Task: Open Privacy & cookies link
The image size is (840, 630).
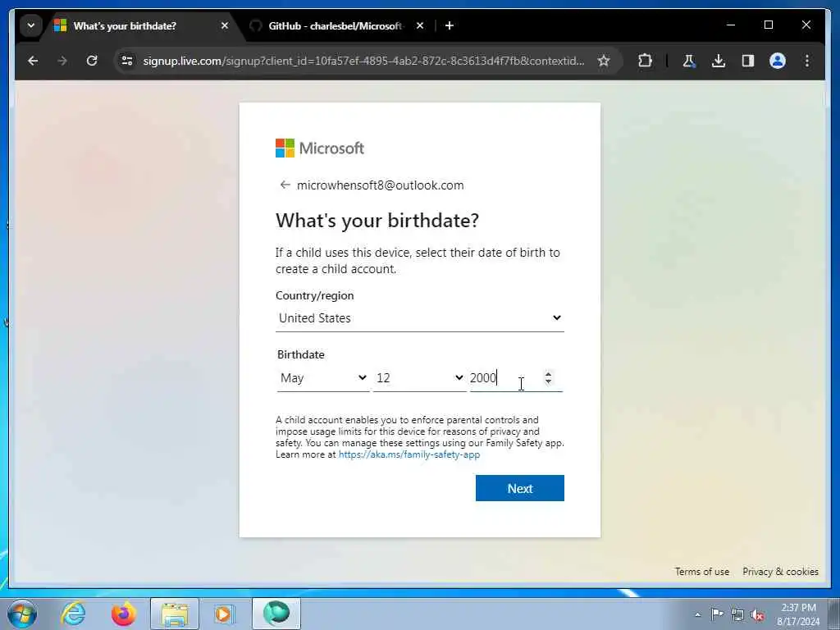Action: pyautogui.click(x=780, y=572)
